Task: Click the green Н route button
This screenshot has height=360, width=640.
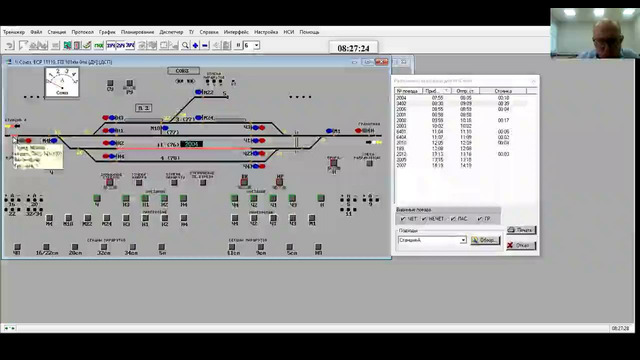Action: tap(321, 198)
